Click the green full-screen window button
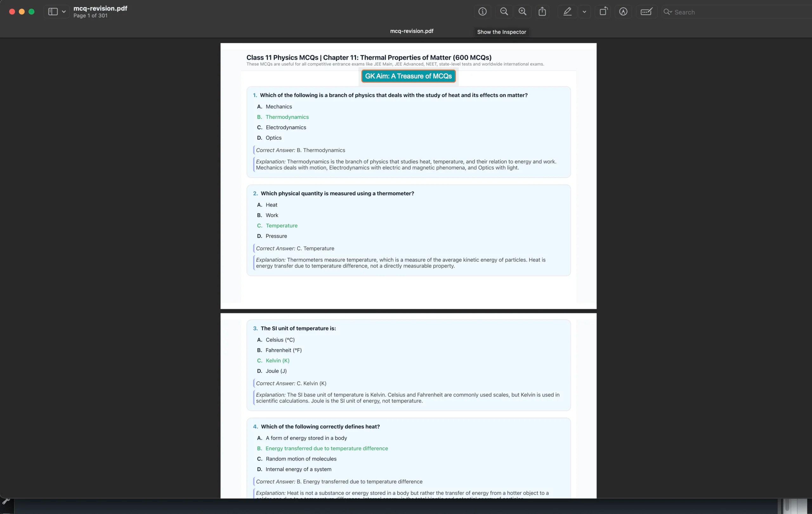The height and width of the screenshot is (514, 812). 31,12
